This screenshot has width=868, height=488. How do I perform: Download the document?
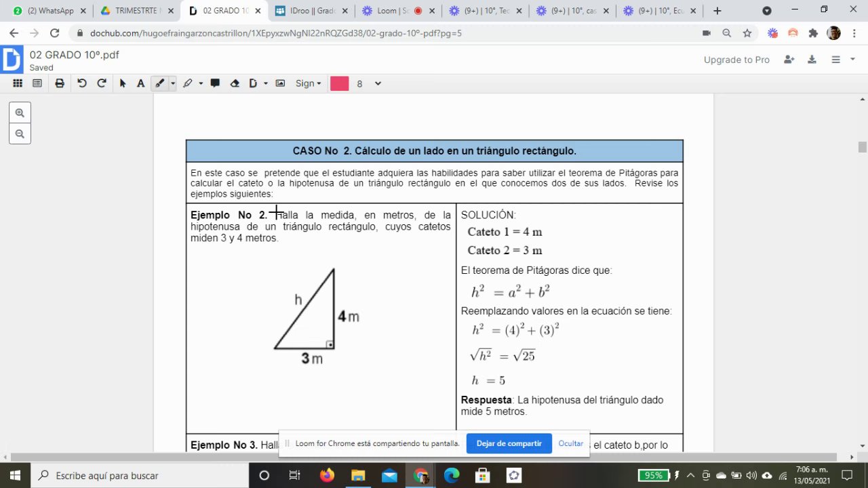pyautogui.click(x=812, y=60)
